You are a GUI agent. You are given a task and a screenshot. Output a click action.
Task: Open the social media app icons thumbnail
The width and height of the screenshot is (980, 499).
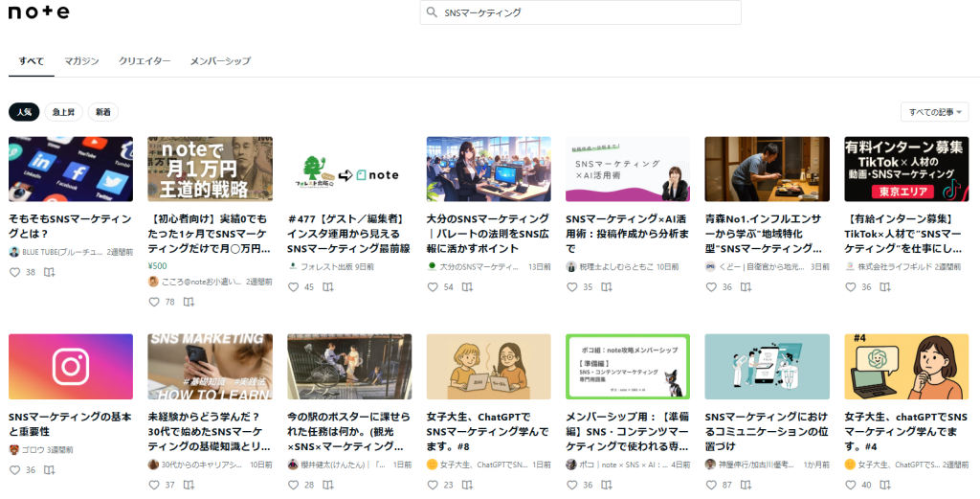71,169
